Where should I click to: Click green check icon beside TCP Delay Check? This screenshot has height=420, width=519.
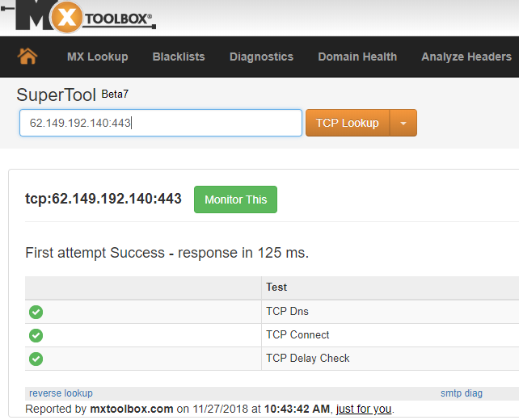(x=36, y=359)
